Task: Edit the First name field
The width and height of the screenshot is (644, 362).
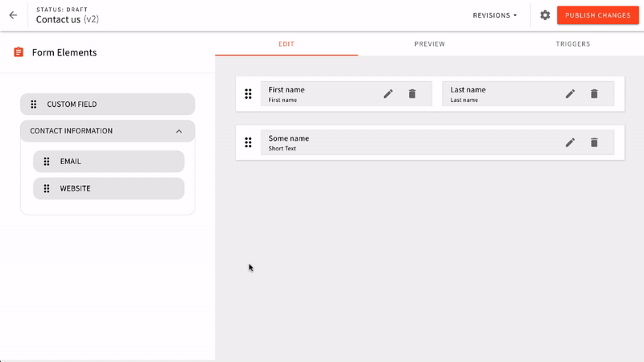Action: (388, 94)
